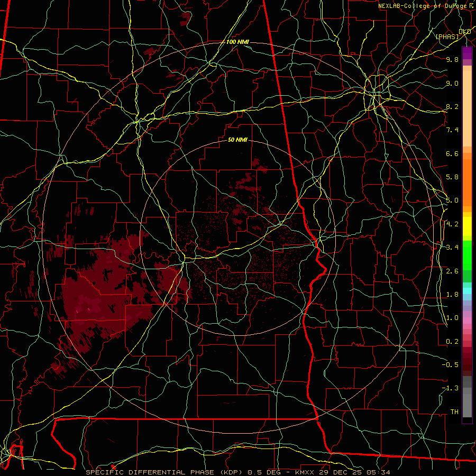Image resolution: width=476 pixels, height=476 pixels.
Task: Click the 7.4 scale value
Action: (452, 130)
